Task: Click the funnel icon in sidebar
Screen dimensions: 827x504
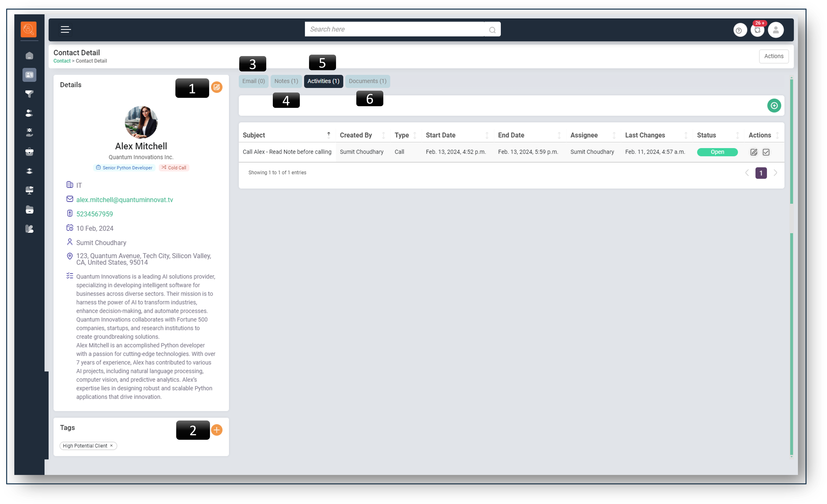Action: click(x=29, y=94)
